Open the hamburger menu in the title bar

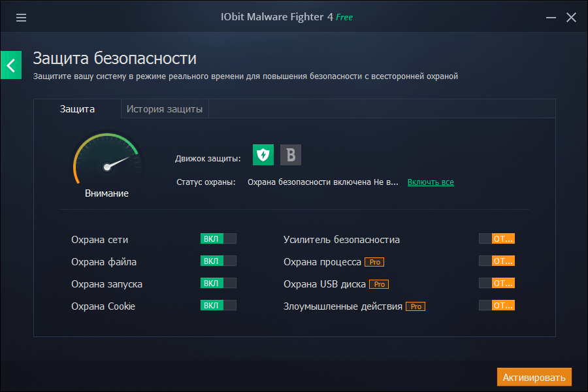(x=21, y=18)
